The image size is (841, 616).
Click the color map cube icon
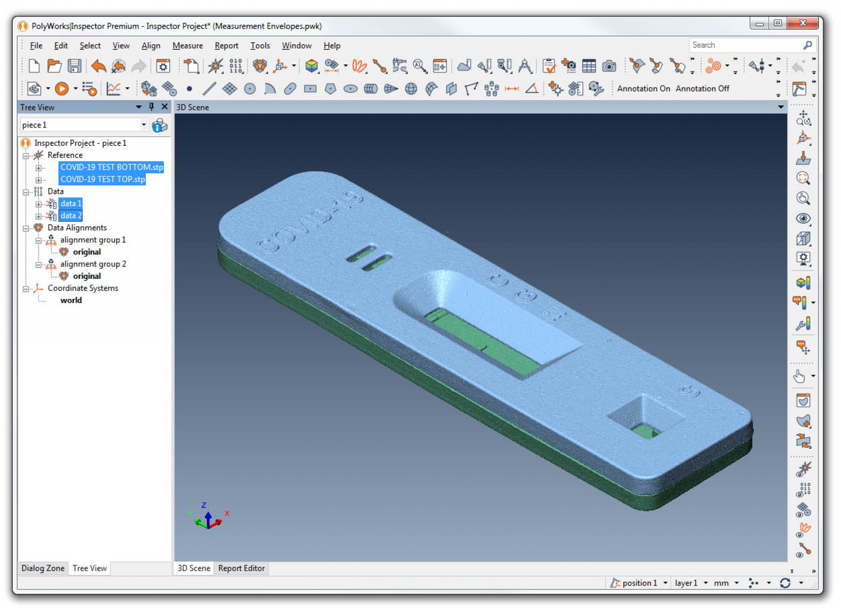click(312, 66)
